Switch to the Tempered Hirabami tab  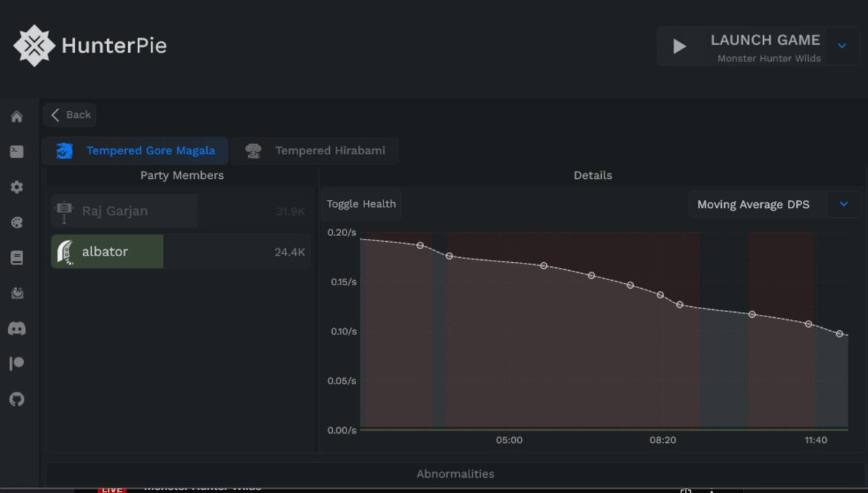(x=315, y=151)
